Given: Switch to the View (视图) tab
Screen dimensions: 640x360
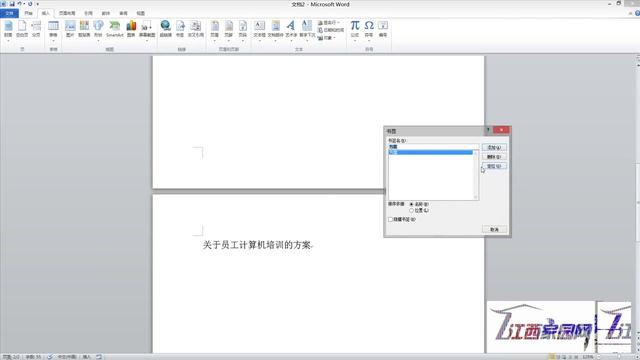Looking at the screenshot, I should (x=140, y=13).
